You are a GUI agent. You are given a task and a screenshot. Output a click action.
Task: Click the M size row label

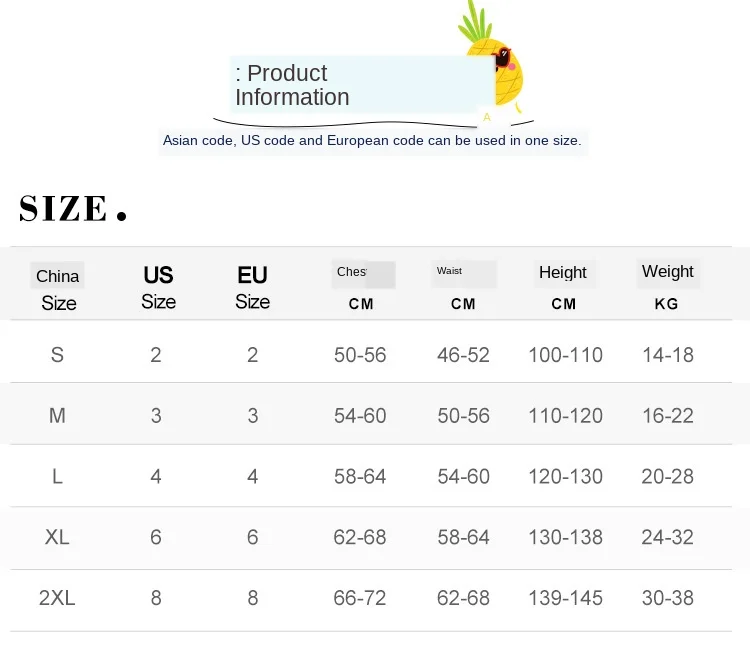point(57,415)
